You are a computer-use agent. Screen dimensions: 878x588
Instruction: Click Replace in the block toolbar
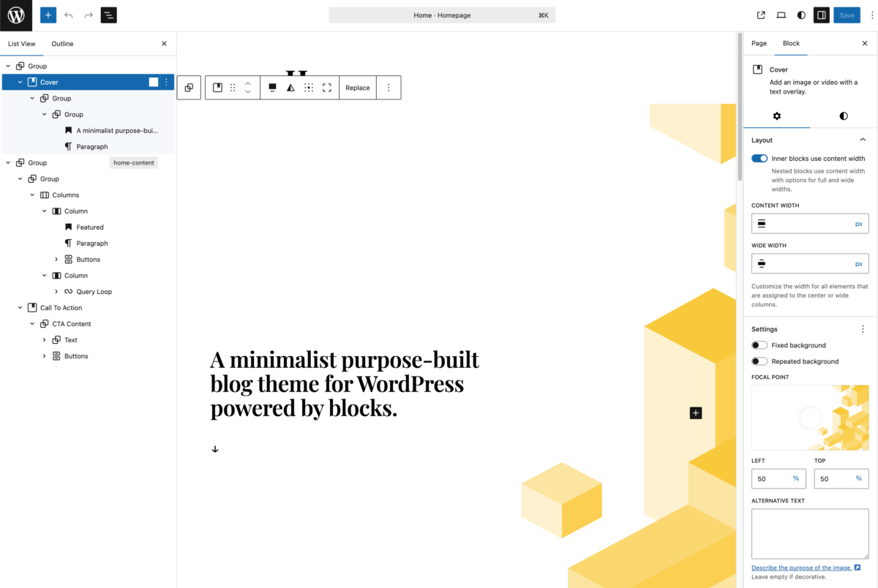coord(358,88)
